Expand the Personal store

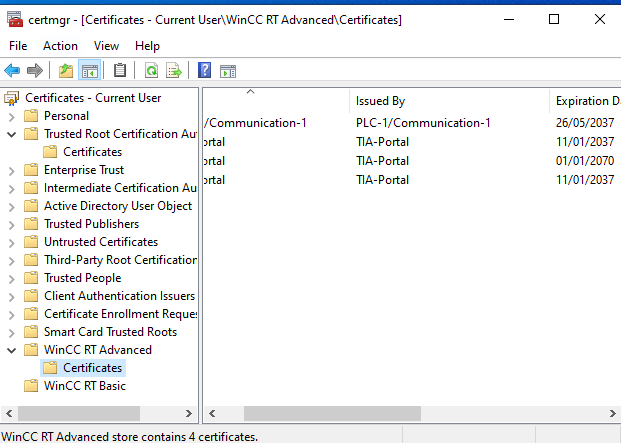(x=11, y=117)
